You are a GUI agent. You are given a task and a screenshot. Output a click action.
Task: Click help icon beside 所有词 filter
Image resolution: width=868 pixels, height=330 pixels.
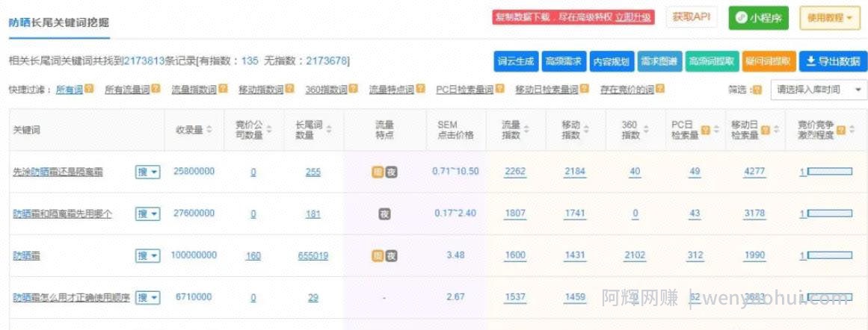click(88, 88)
